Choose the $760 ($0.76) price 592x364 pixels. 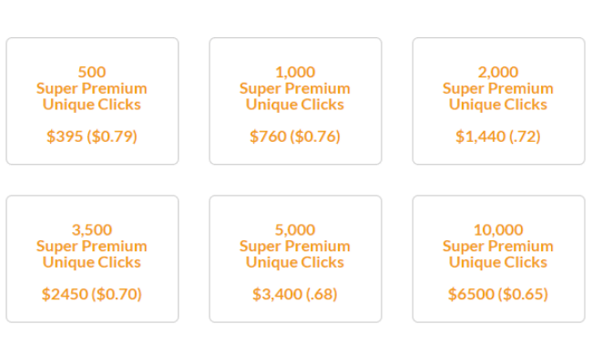pyautogui.click(x=295, y=136)
